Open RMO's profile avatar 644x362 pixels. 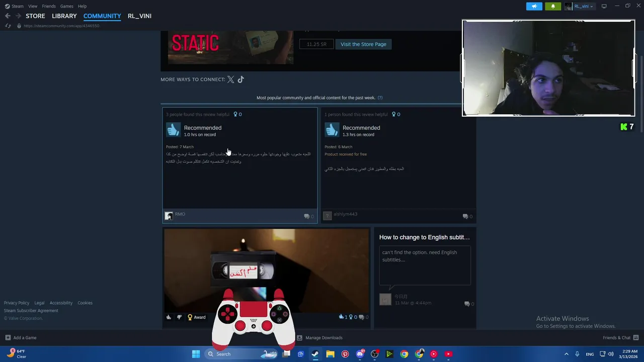click(x=169, y=216)
